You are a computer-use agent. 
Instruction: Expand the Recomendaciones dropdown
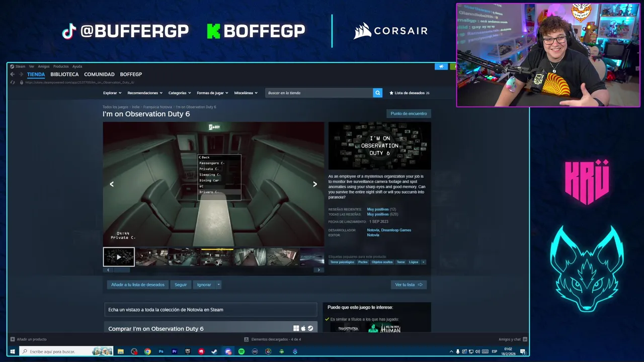point(145,93)
